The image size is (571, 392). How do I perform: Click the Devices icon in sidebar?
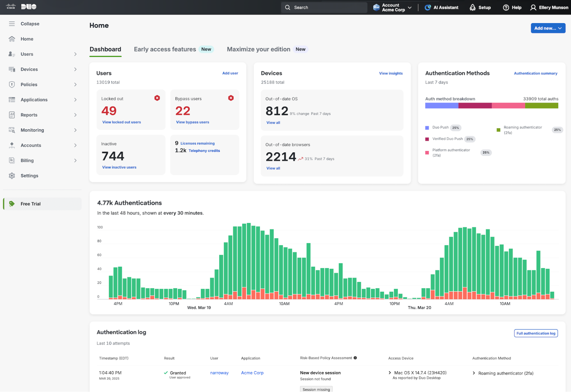(12, 69)
